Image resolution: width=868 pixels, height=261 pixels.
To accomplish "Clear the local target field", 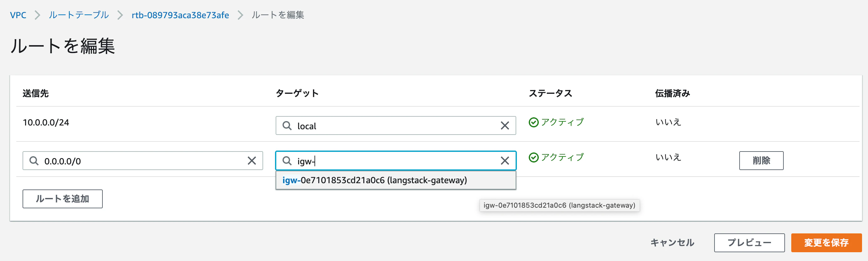I will 504,125.
